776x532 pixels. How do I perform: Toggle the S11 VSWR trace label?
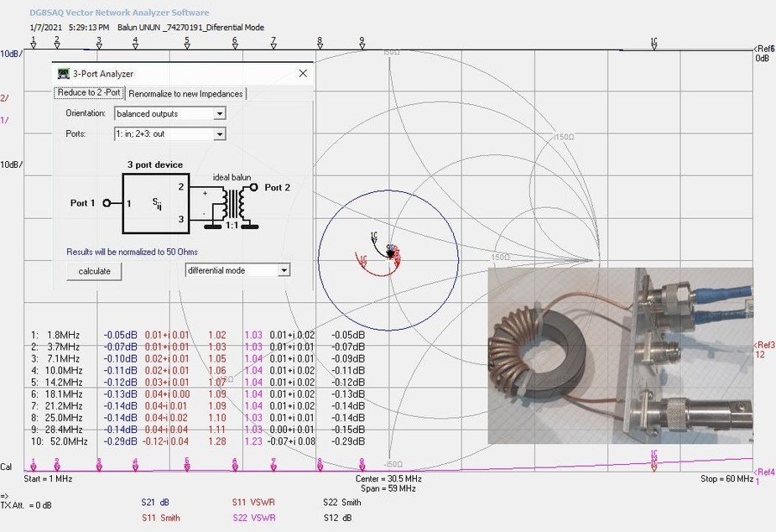(x=255, y=502)
